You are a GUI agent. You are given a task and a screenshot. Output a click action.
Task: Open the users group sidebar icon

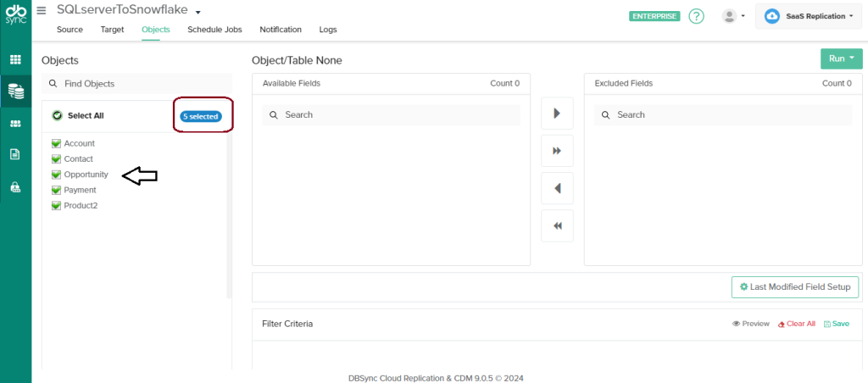[x=15, y=124]
